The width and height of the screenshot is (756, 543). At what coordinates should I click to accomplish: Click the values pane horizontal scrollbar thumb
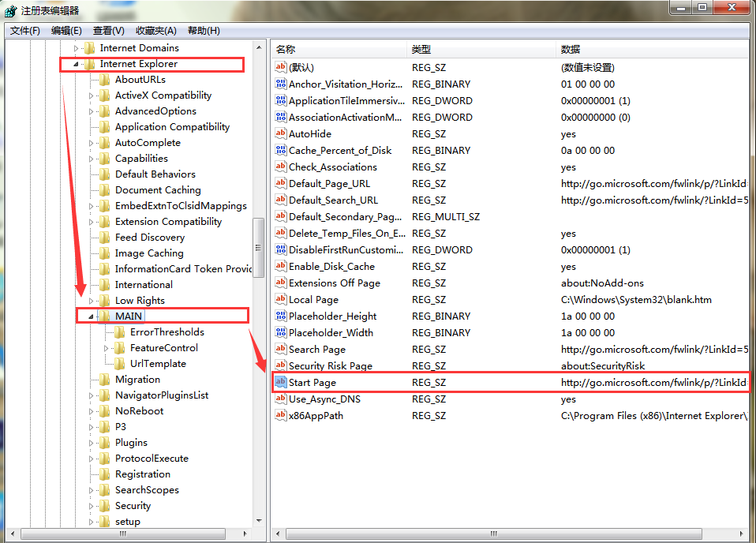(494, 534)
